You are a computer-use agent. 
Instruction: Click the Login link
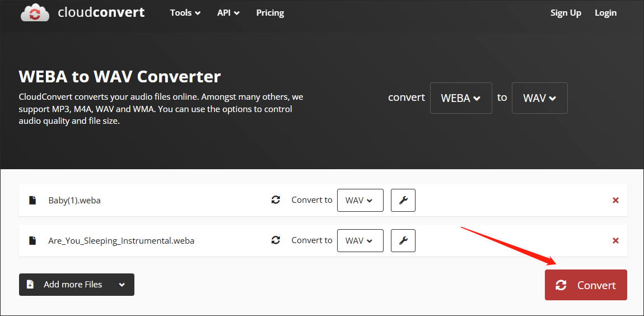point(605,13)
